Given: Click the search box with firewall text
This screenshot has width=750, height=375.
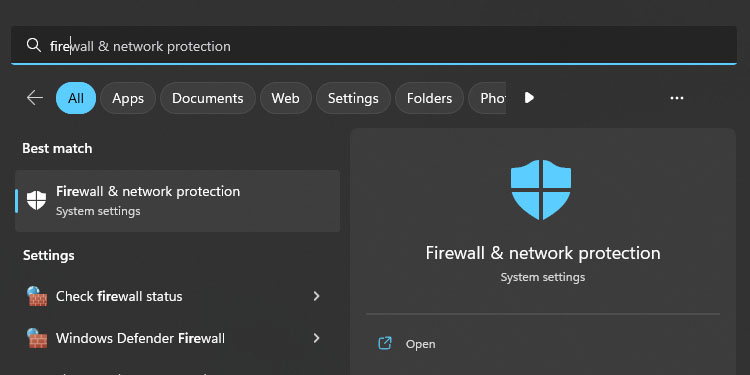Looking at the screenshot, I should [x=374, y=45].
